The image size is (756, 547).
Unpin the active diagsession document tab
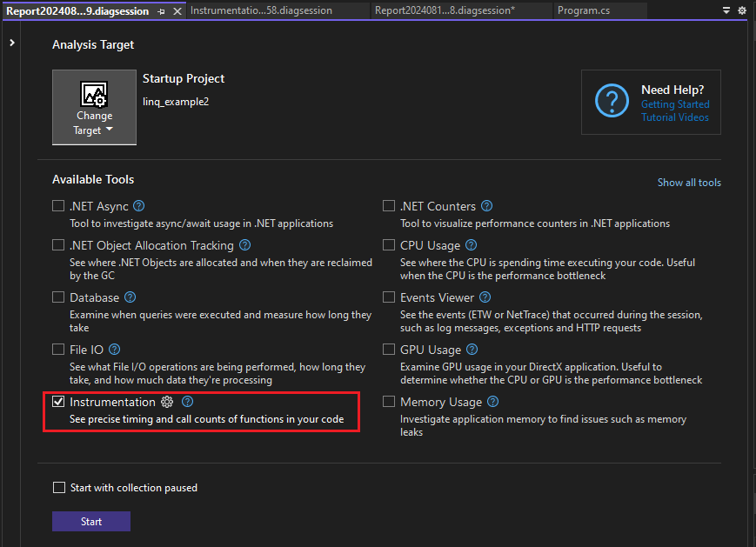[x=161, y=12]
